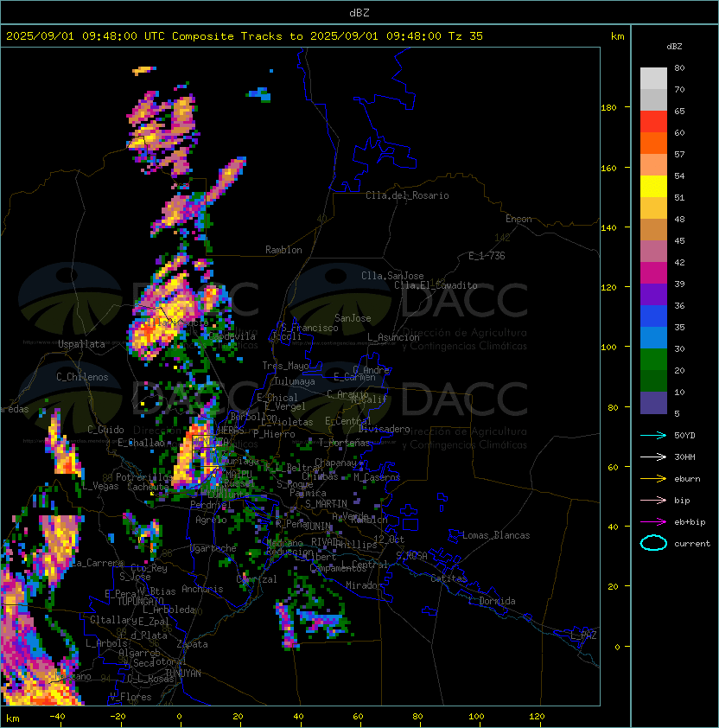Image resolution: width=719 pixels, height=728 pixels.
Task: Click the 'Tz 35' value in the header
Action: (x=466, y=36)
